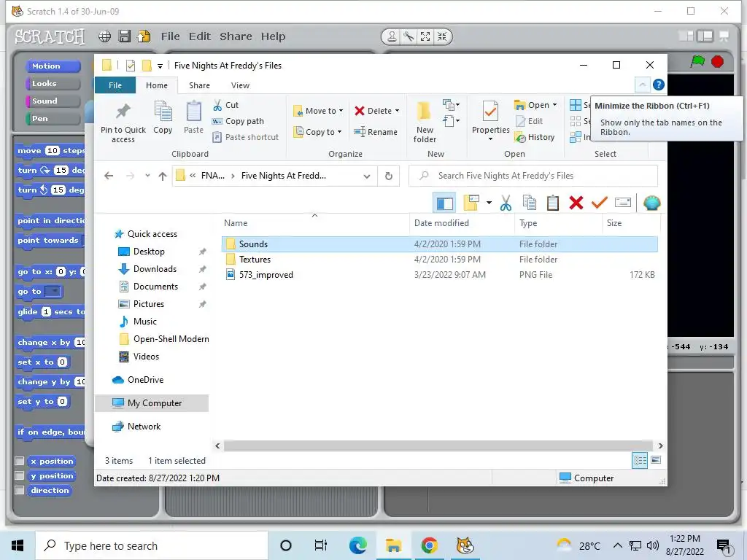Viewport: 747px width, 560px height.
Task: Click the Open-Shell toolbar Email envelope icon
Action: (x=623, y=203)
